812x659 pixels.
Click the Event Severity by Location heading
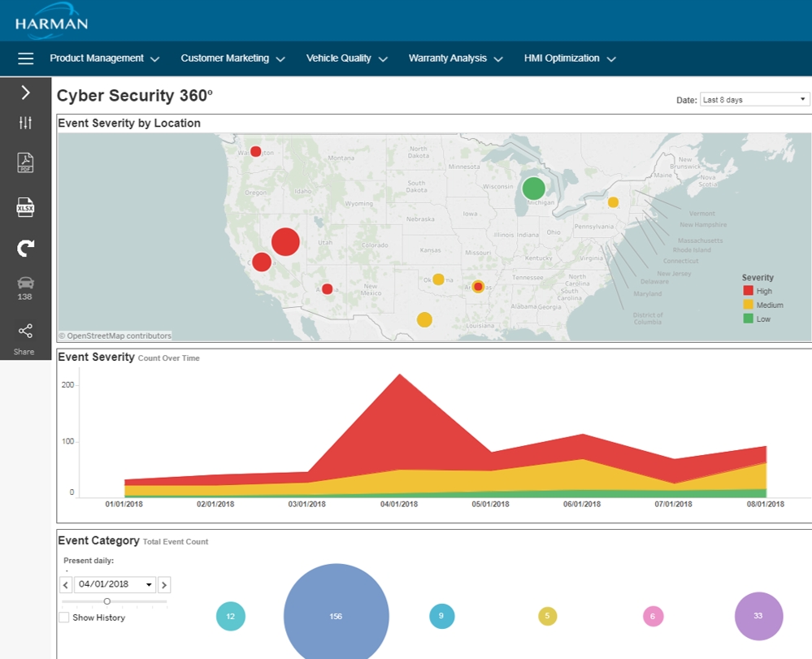click(129, 124)
